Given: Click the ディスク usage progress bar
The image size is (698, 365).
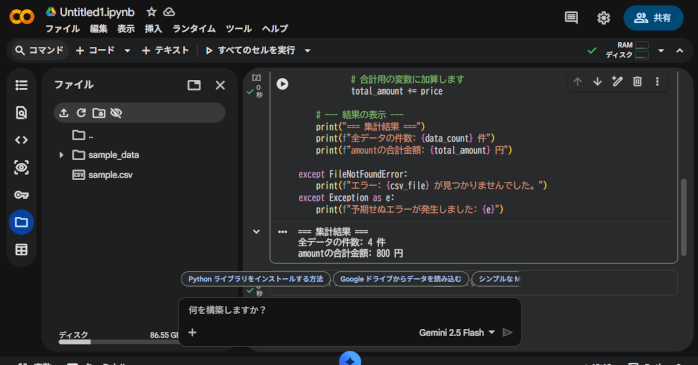Looking at the screenshot, I should (x=118, y=342).
